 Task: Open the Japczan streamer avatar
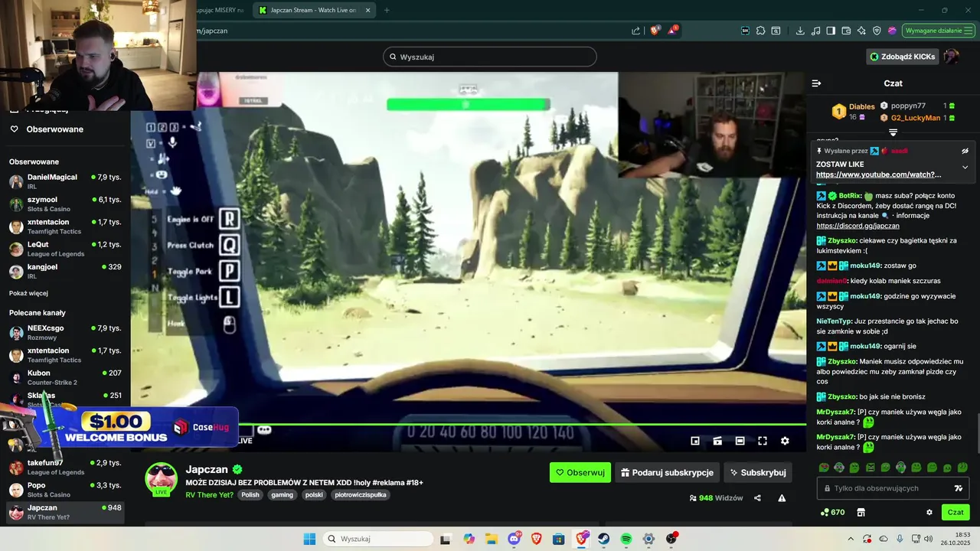pos(162,479)
